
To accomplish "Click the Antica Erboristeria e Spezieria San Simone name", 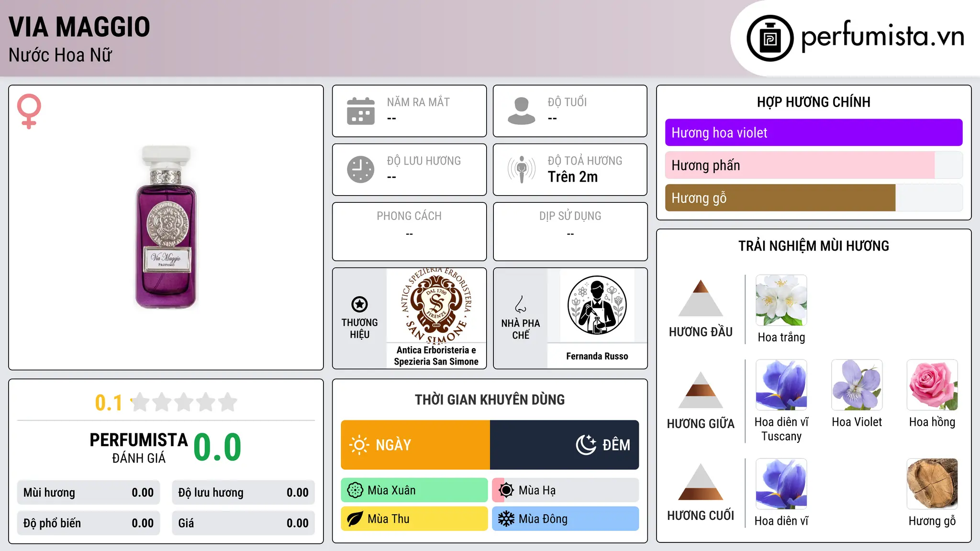I will 436,356.
